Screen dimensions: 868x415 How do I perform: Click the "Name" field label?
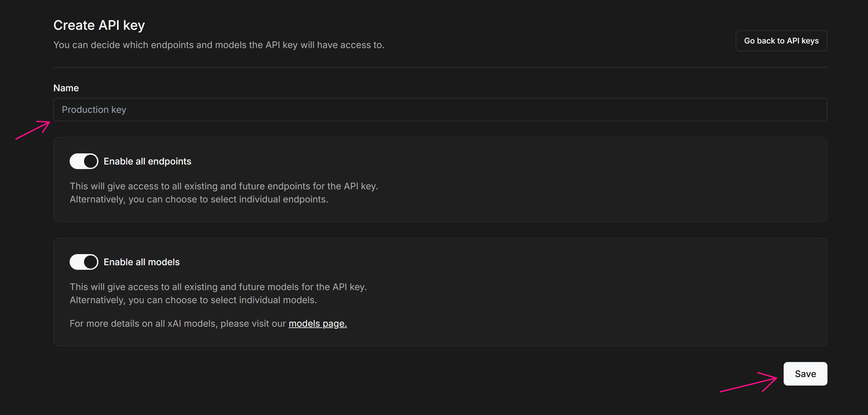(66, 88)
